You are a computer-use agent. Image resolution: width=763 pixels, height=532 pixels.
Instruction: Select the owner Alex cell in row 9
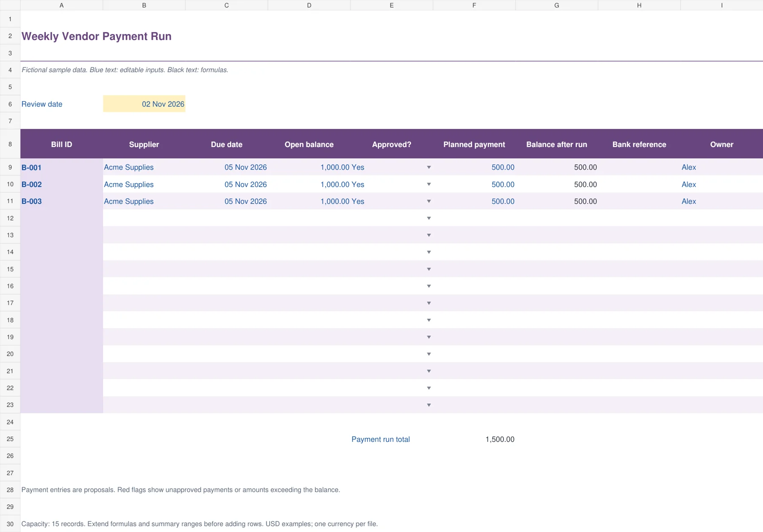coord(721,167)
